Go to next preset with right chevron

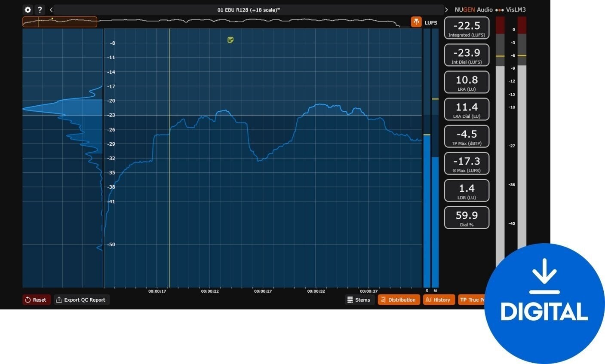446,9
